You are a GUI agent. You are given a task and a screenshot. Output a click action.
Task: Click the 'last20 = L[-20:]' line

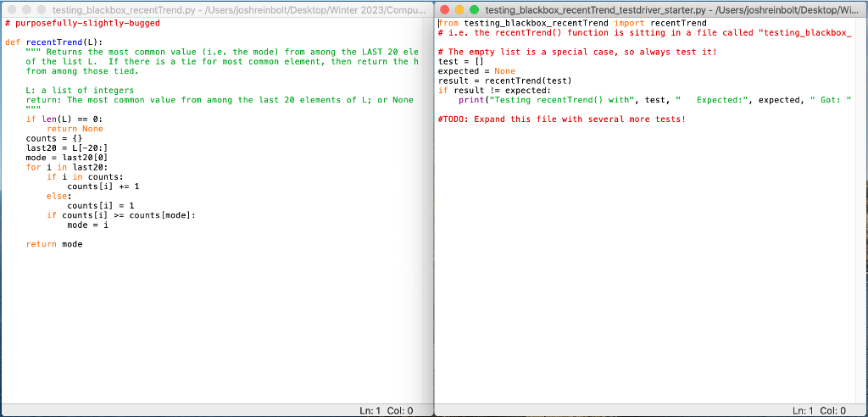pyautogui.click(x=67, y=147)
